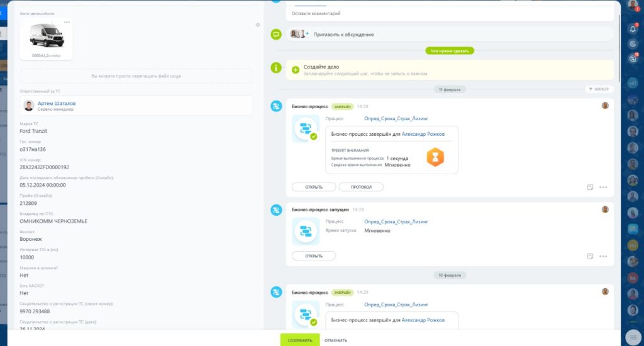Open the three-dot menu on van photo
The width and height of the screenshot is (644, 346).
(67, 22)
